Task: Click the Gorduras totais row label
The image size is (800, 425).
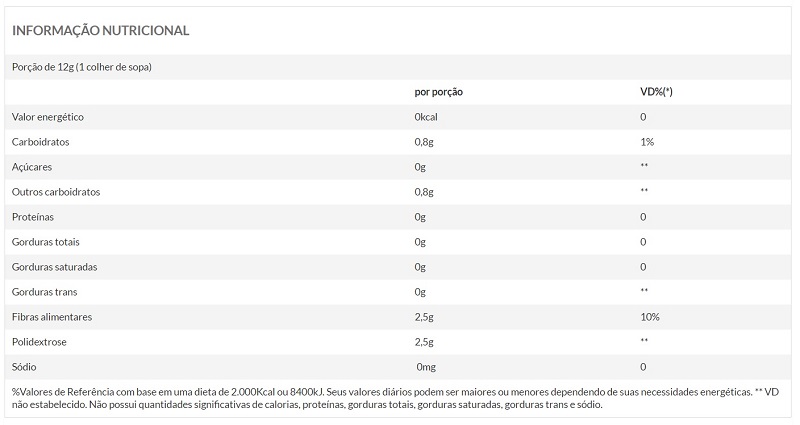Action: coord(46,242)
